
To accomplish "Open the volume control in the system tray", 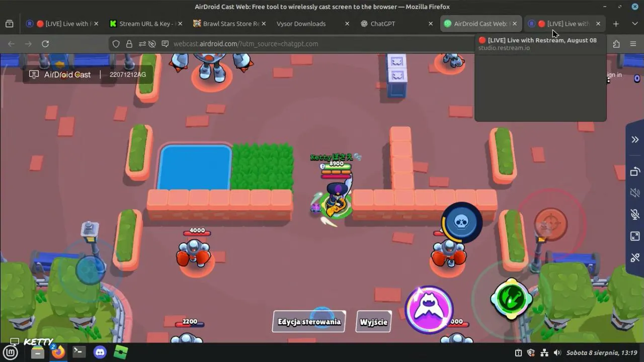I will 557,353.
